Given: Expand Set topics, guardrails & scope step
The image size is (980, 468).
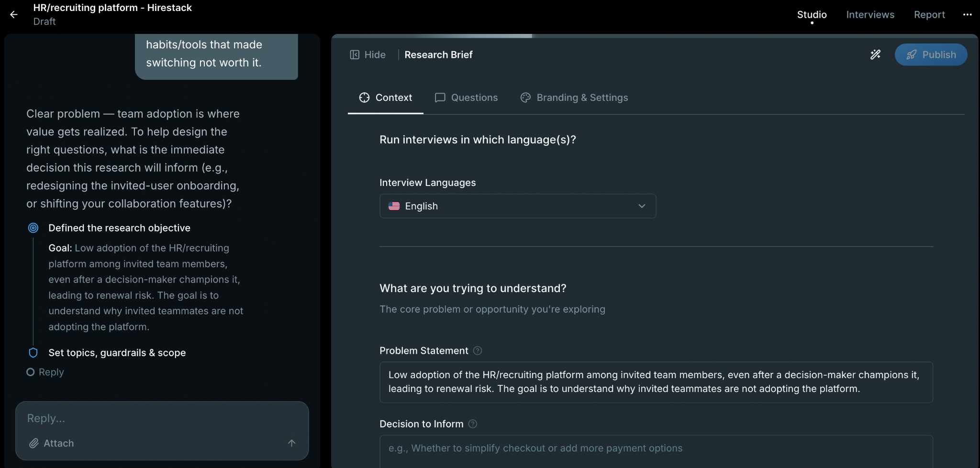Looking at the screenshot, I should (x=117, y=353).
